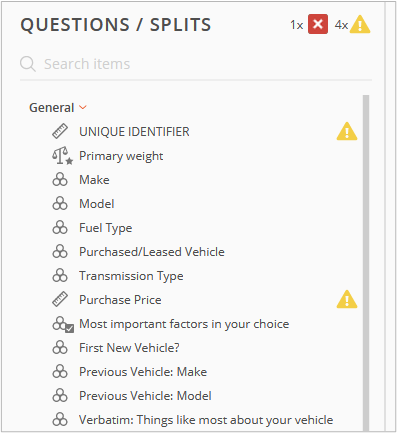Click warning icon beside UNIQUE IDENTIFIER
397x433 pixels.
[x=347, y=131]
